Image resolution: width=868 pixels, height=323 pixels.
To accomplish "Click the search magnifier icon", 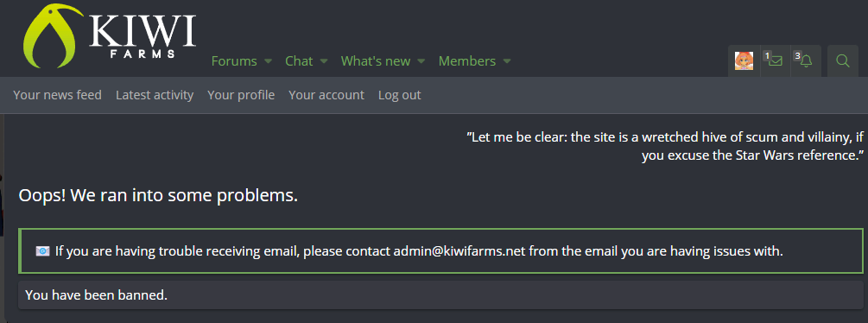I will click(x=843, y=60).
